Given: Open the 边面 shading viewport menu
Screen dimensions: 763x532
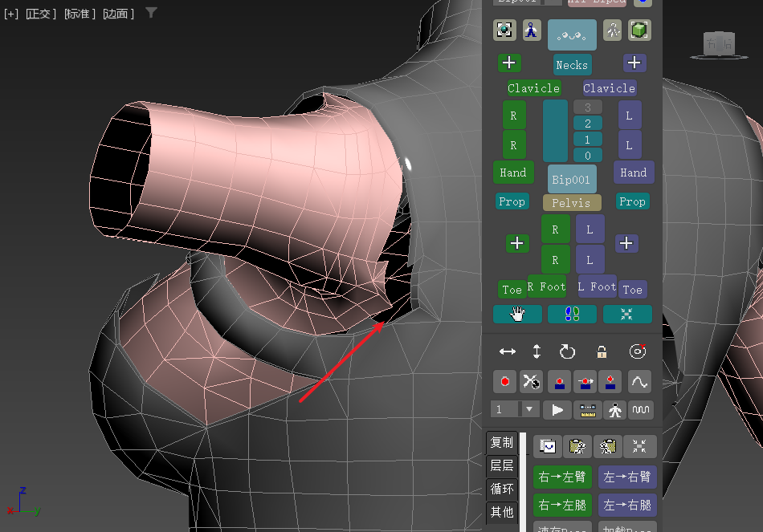Looking at the screenshot, I should pyautogui.click(x=118, y=14).
